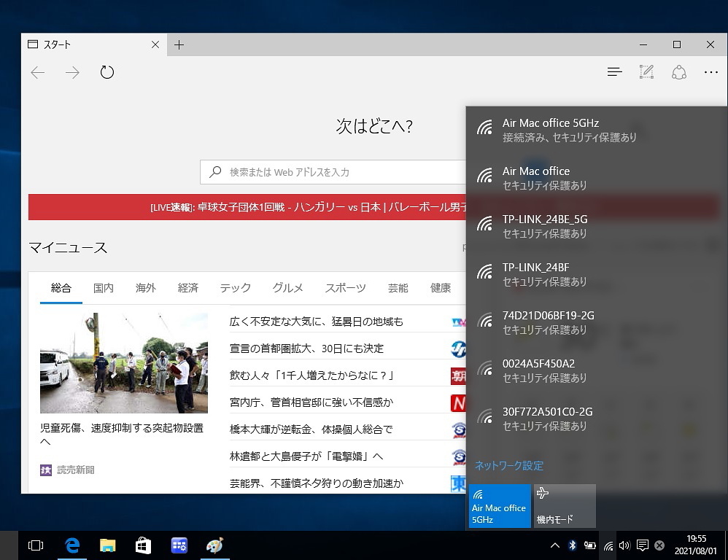Open the Edge more actions (…) menu
The image size is (728, 560).
tap(710, 72)
